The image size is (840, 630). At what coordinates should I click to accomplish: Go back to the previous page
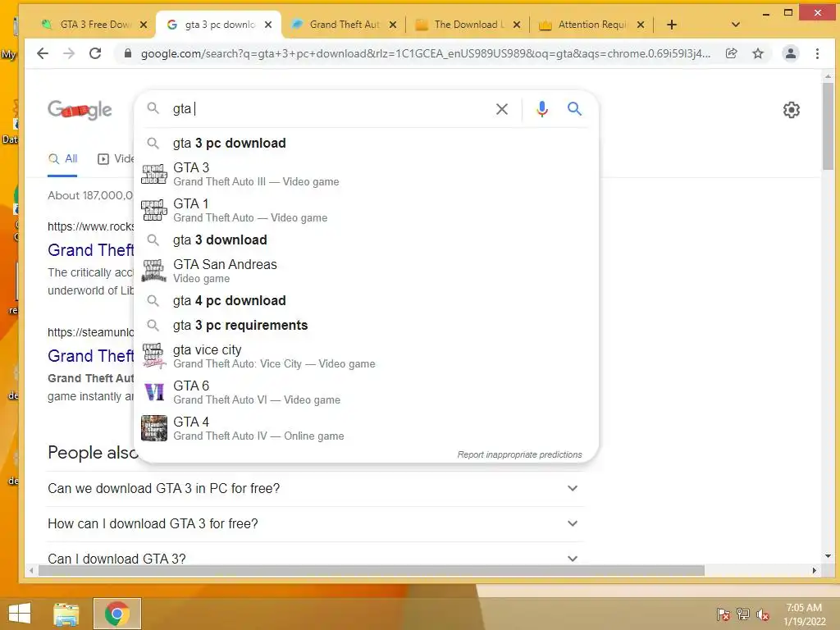coord(43,53)
